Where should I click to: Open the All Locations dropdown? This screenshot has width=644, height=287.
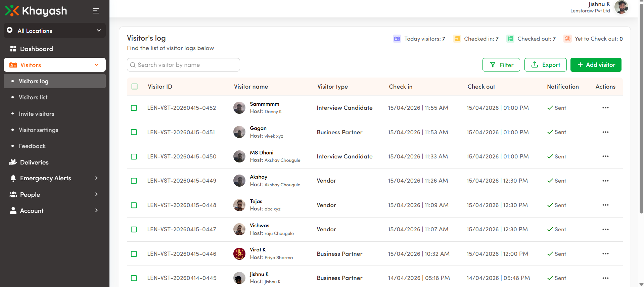pos(55,31)
